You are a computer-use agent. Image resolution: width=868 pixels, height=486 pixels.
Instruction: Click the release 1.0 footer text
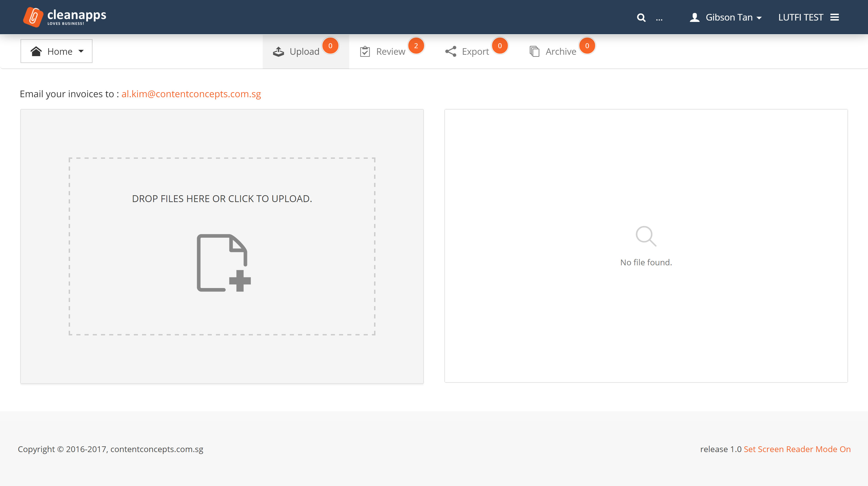tap(721, 449)
